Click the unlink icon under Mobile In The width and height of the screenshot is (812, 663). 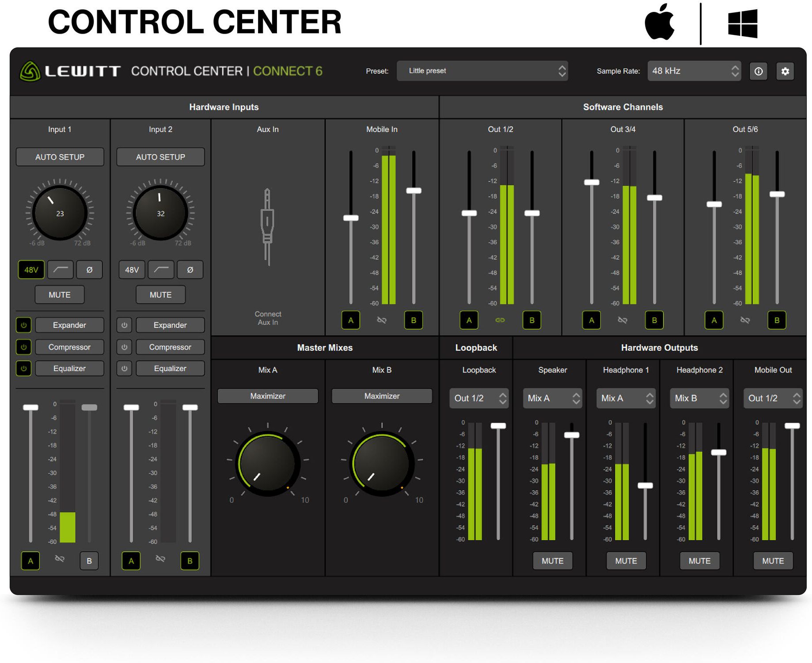pos(382,320)
